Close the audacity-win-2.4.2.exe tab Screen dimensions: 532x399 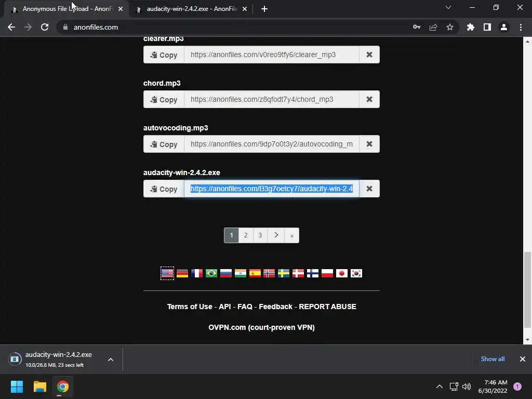click(245, 9)
